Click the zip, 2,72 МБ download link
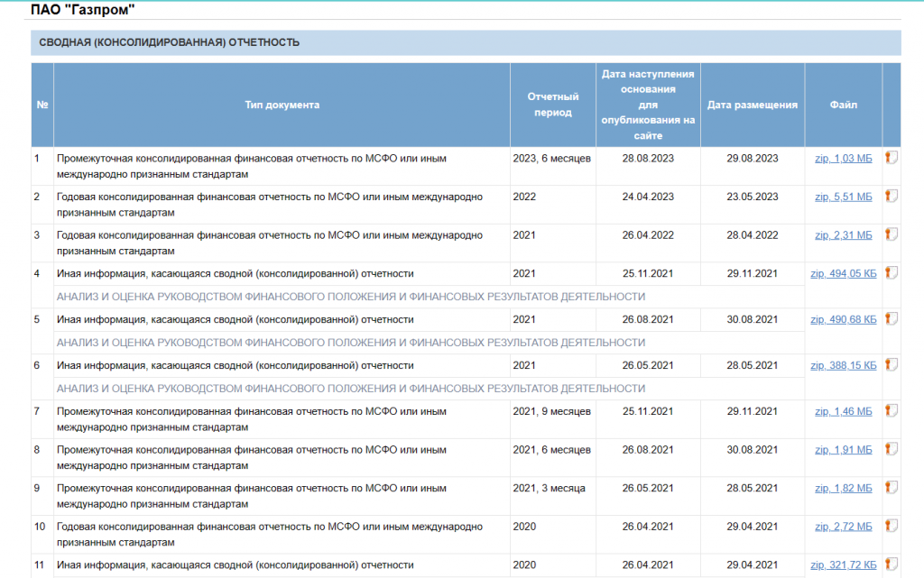 843,527
